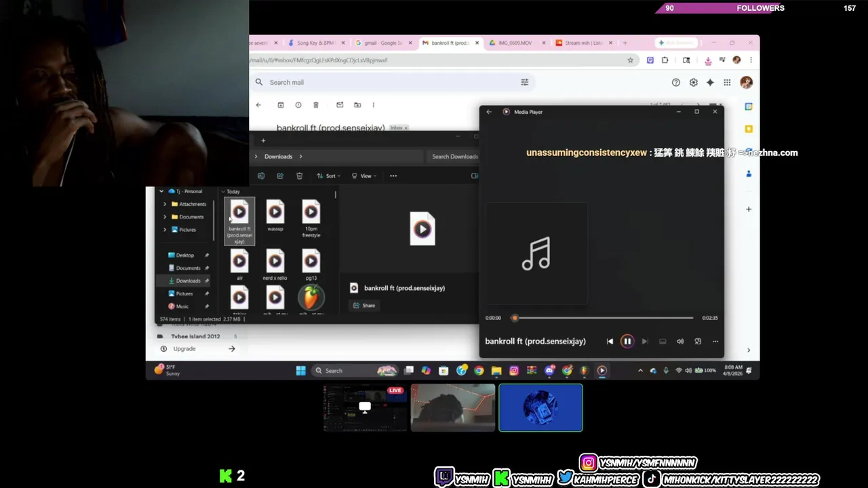Click Search Downloads box
This screenshot has height=488, width=868.
tap(454, 157)
